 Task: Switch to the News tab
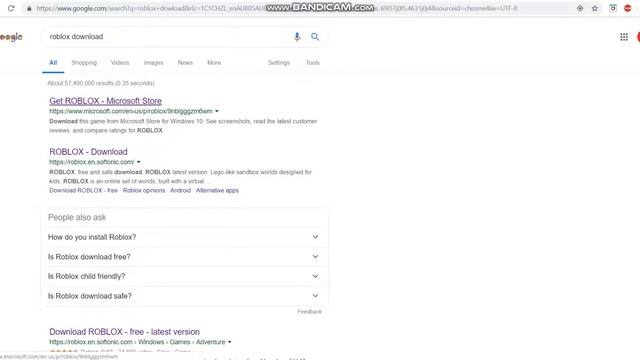click(185, 63)
